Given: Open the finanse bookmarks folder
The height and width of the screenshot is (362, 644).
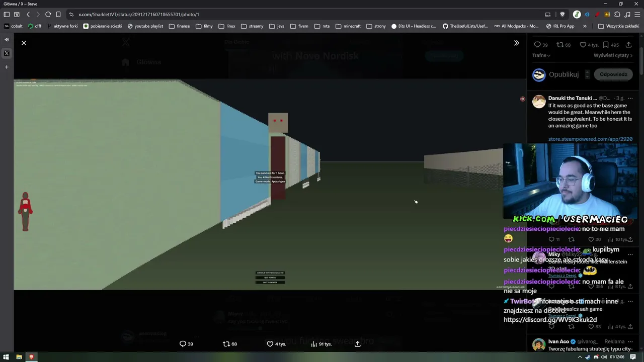Looking at the screenshot, I should click(x=180, y=26).
